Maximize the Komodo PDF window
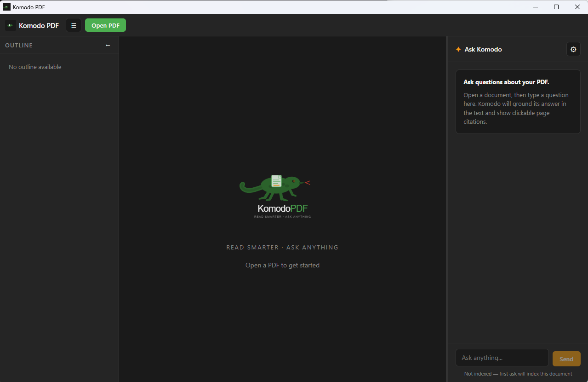The height and width of the screenshot is (382, 588). point(556,7)
